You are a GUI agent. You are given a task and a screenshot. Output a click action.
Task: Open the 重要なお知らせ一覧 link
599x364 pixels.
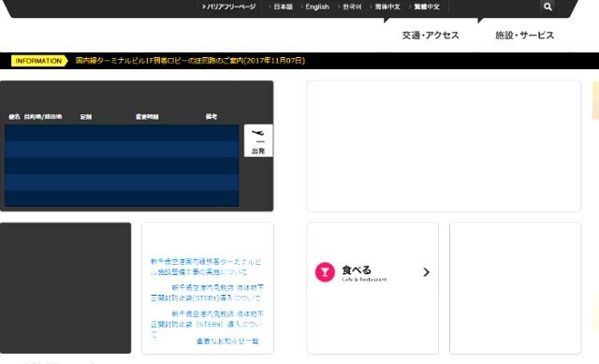[x=227, y=342]
